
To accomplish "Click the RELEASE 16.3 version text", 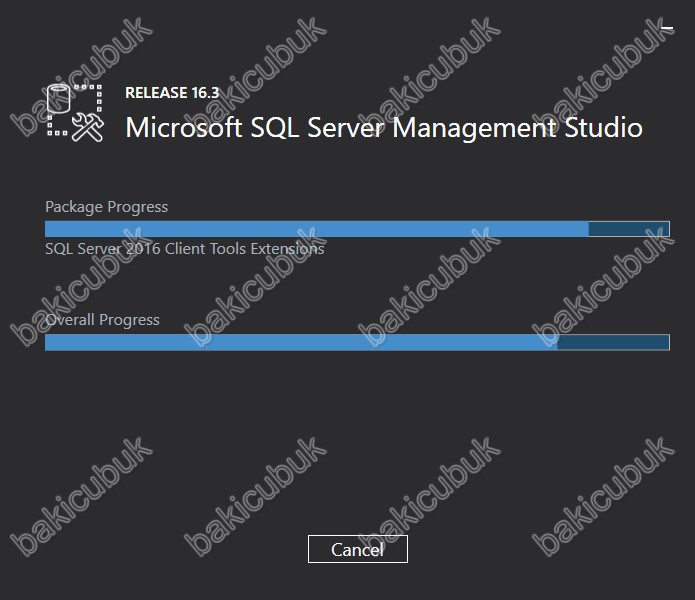I will coord(172,93).
